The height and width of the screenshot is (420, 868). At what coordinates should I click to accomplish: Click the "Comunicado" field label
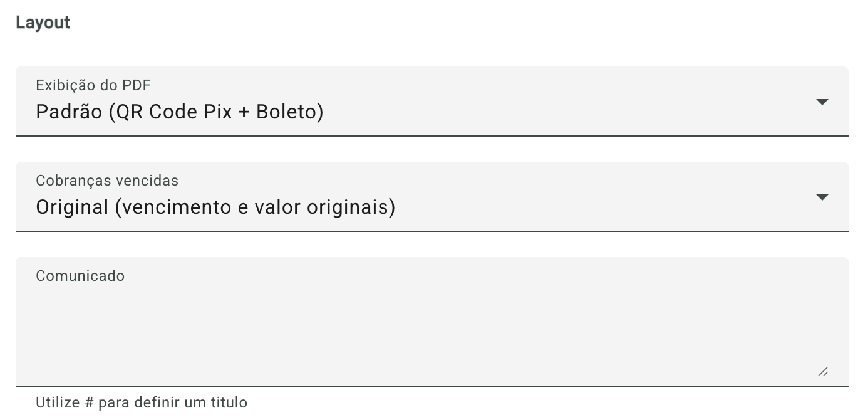[x=80, y=276]
